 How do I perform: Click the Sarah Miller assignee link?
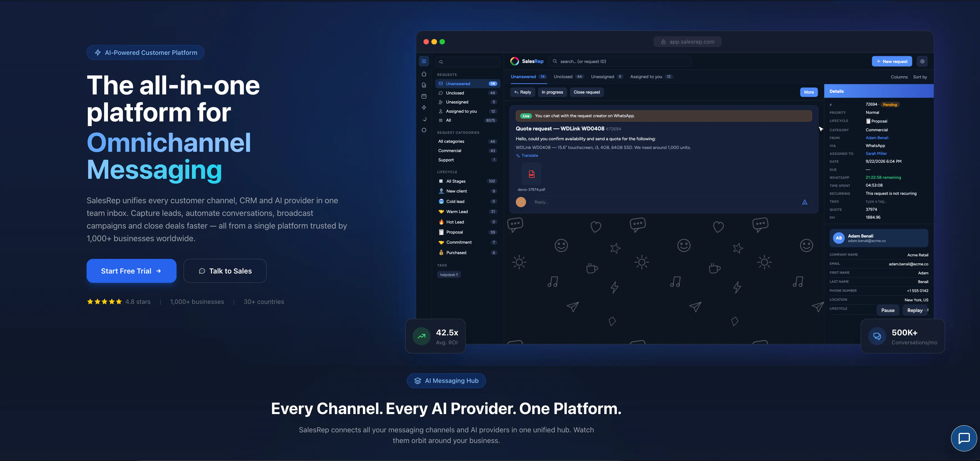tap(876, 154)
